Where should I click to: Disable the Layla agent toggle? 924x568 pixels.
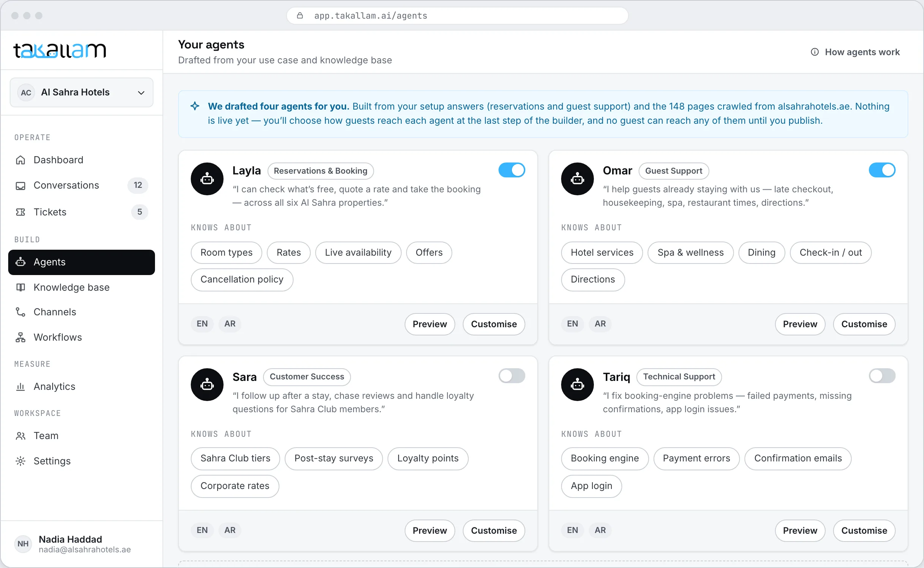[x=512, y=170]
